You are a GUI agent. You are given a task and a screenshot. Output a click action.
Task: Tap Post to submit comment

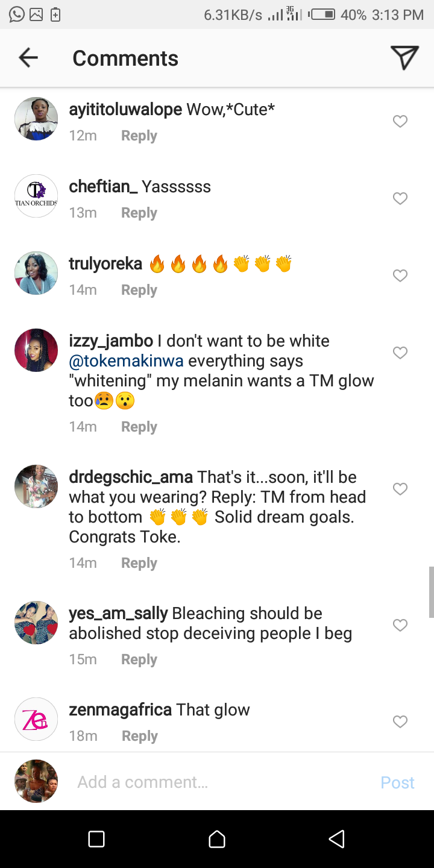[x=397, y=782]
